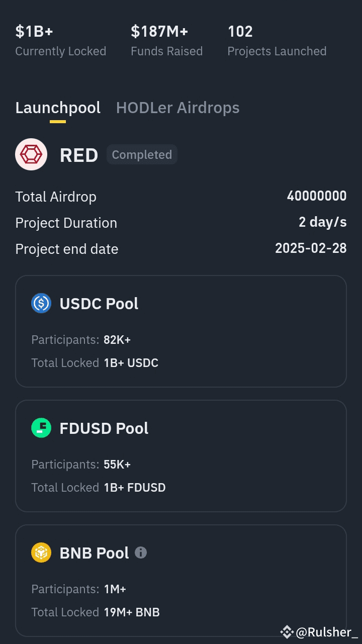Tap the 102 Projects Launched stat
Image resolution: width=362 pixels, height=644 pixels.
pyautogui.click(x=277, y=40)
